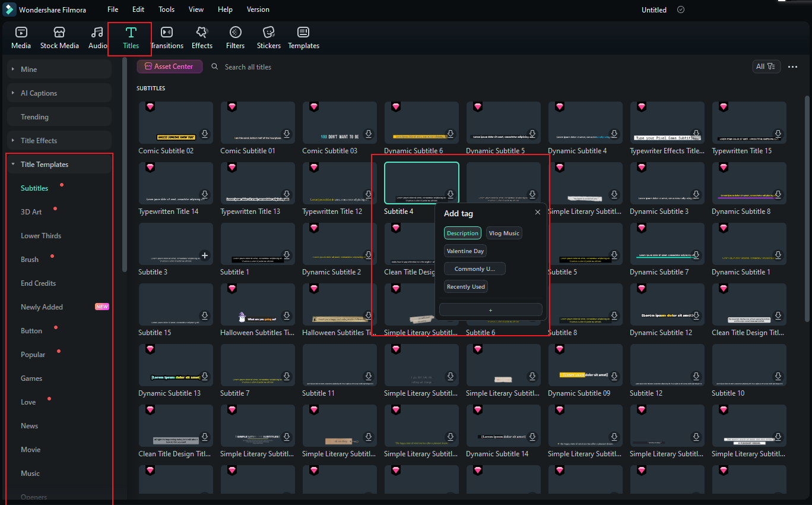Select the 3D Art category
This screenshot has width=812, height=505.
tap(31, 212)
